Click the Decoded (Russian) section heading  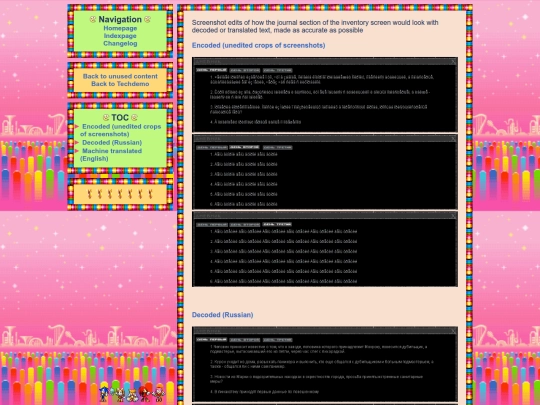point(222,315)
